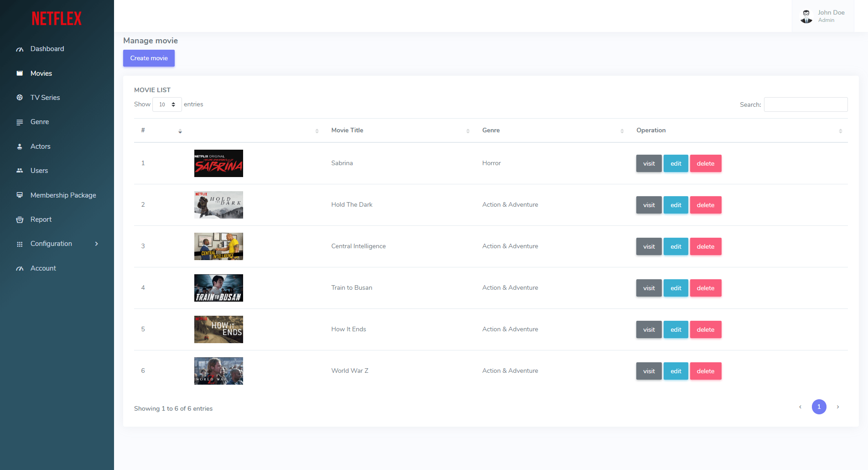Click the Movies film icon in sidebar
The height and width of the screenshot is (470, 868).
20,73
